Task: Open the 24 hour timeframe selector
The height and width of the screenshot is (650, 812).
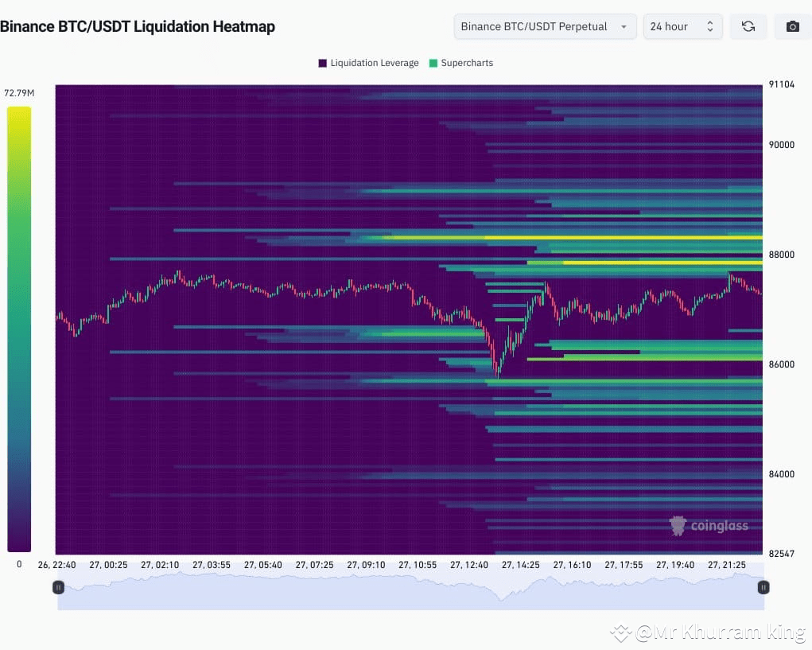Action: click(681, 26)
